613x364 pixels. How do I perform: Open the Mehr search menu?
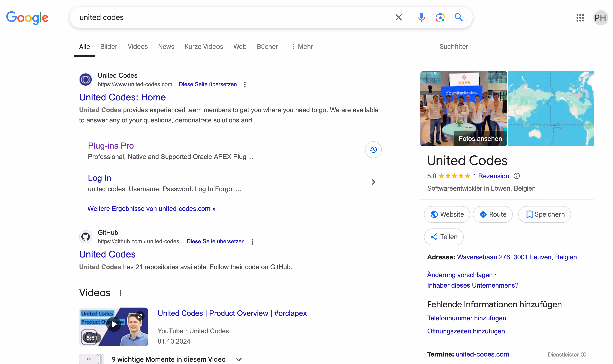pos(302,47)
